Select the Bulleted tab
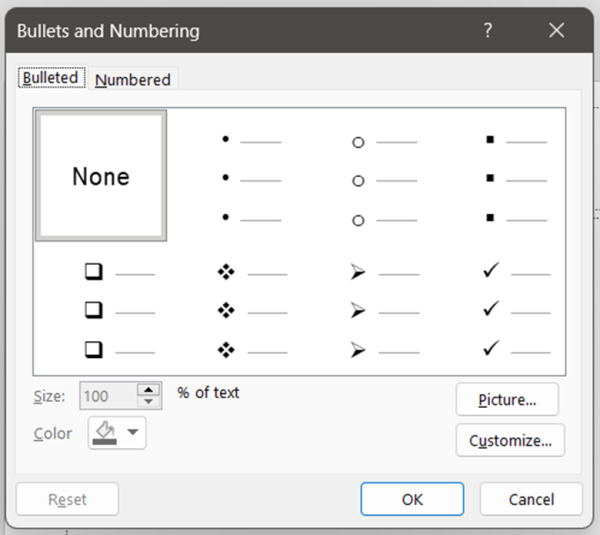This screenshot has height=535, width=600. coord(50,79)
